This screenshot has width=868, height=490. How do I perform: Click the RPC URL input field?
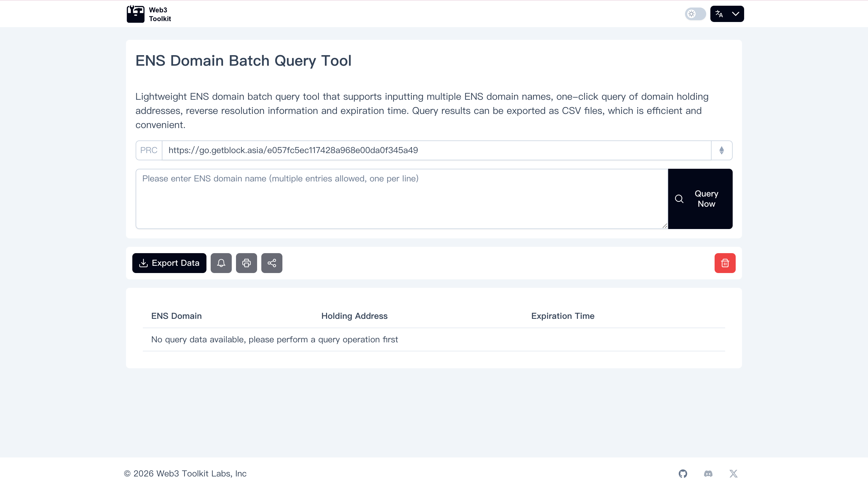(436, 150)
